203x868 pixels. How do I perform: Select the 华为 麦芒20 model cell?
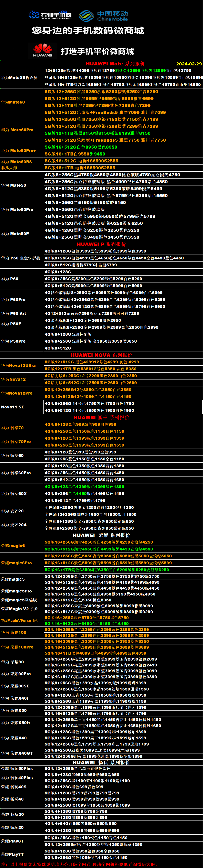(22, 511)
